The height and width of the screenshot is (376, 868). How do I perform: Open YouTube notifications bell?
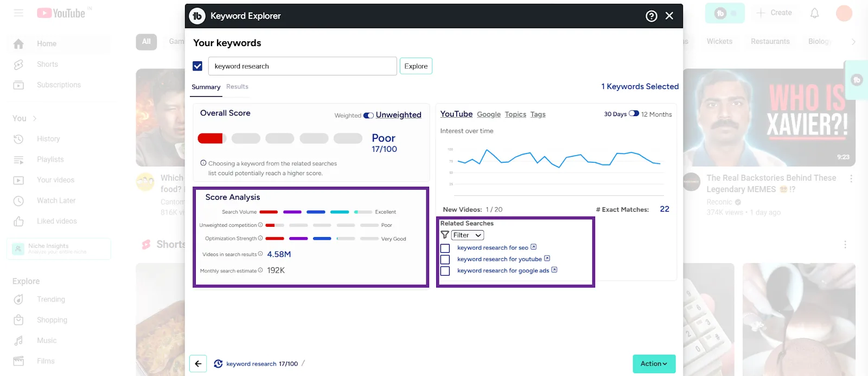pyautogui.click(x=814, y=13)
